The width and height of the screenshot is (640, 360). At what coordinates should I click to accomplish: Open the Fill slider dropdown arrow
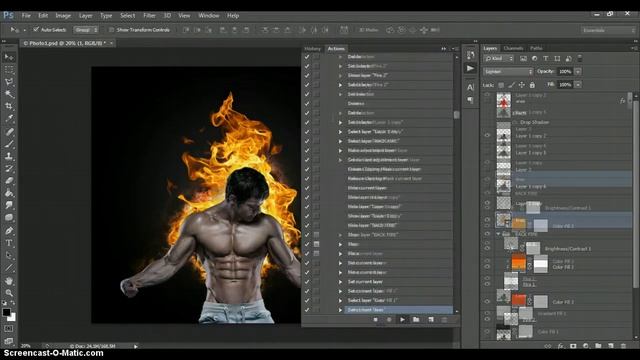pyautogui.click(x=578, y=85)
